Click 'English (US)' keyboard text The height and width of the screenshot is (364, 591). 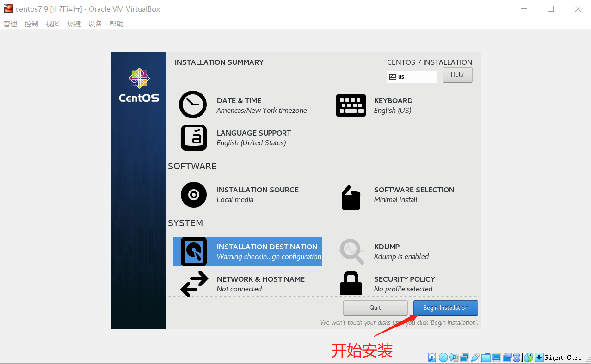393,111
